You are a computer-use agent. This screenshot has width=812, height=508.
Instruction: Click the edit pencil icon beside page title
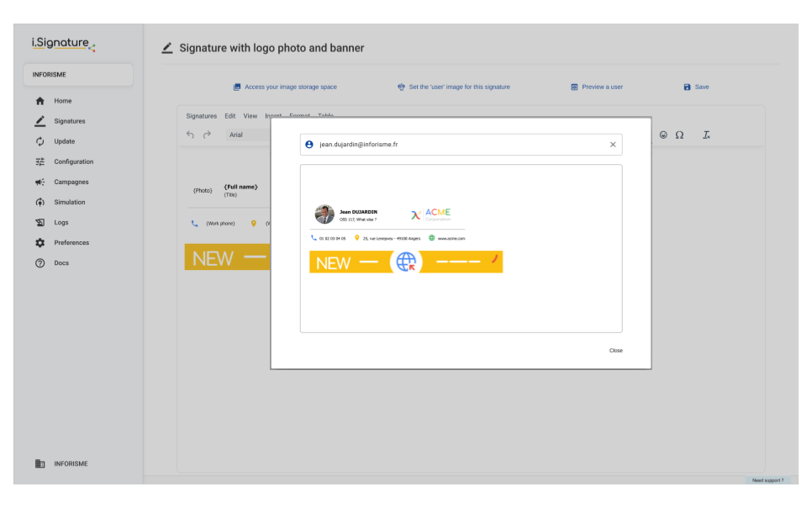point(166,48)
